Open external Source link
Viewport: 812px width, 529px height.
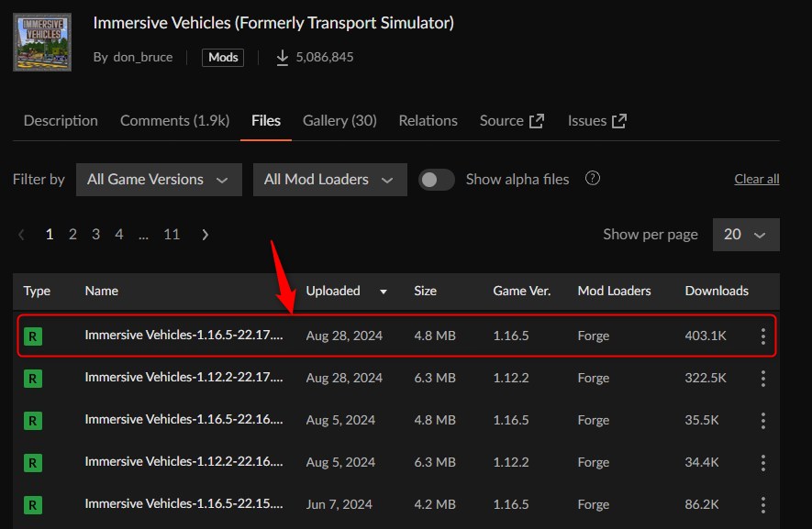click(512, 121)
